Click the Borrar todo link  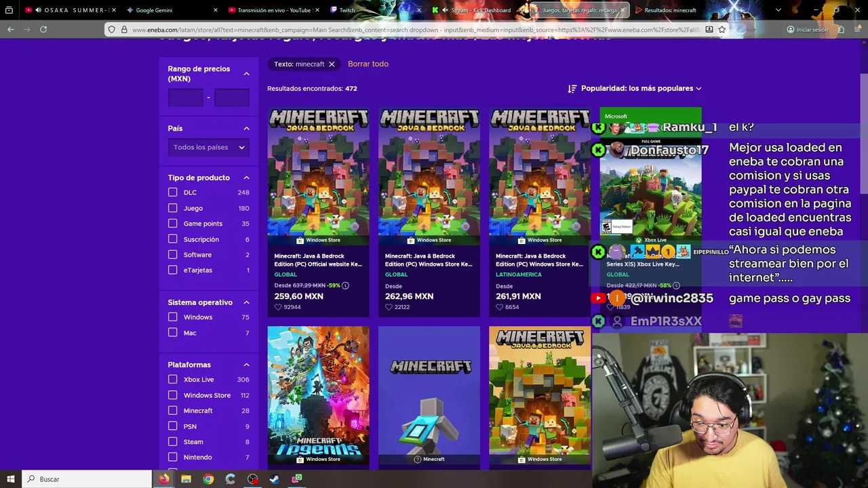tap(368, 64)
